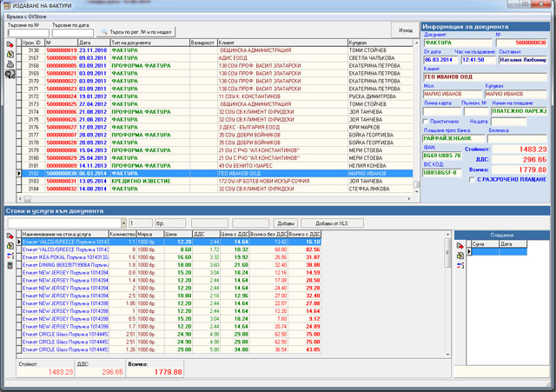Select the CIRCLE Glass item totaling 43.85
Screen dimensions: 556x392
pyautogui.click(x=171, y=349)
